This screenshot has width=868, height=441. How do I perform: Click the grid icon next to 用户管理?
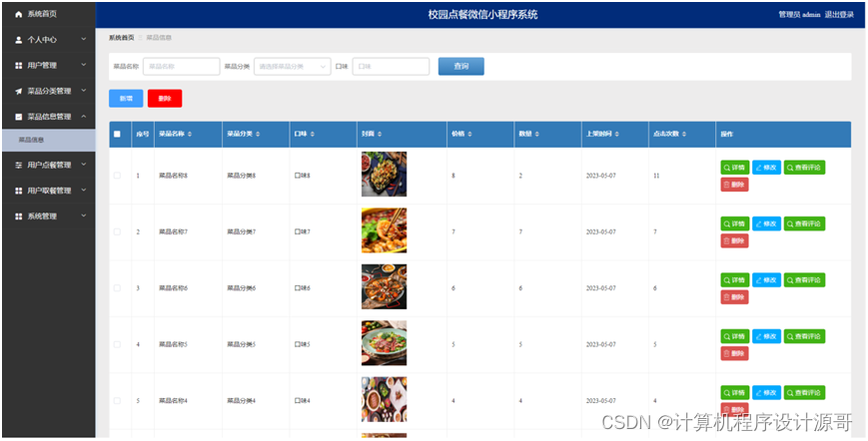tap(19, 66)
